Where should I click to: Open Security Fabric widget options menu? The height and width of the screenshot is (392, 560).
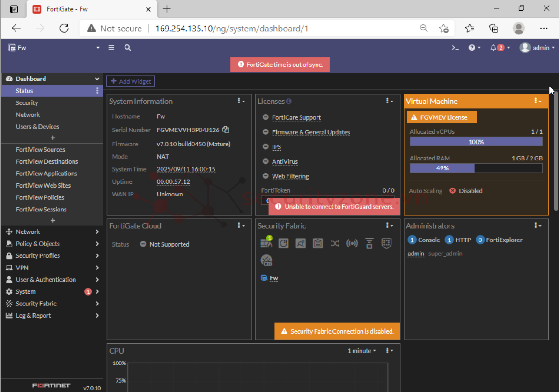(x=389, y=226)
